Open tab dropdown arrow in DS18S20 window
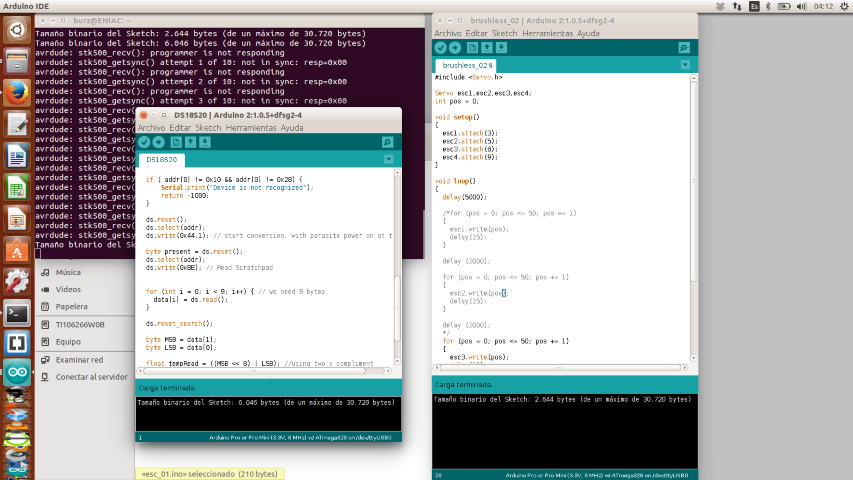 pyautogui.click(x=388, y=159)
